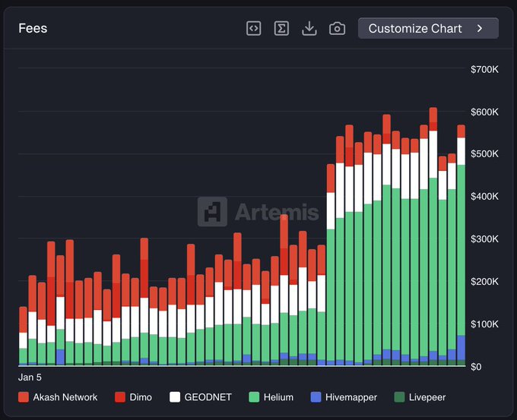
Task: Toggle GEODNET legend swatch
Action: pyautogui.click(x=175, y=397)
